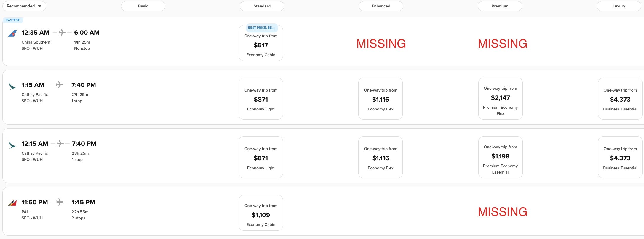This screenshot has width=644, height=239.
Task: Click the BEST PRICE badge on the $517 fare
Action: pos(261,28)
